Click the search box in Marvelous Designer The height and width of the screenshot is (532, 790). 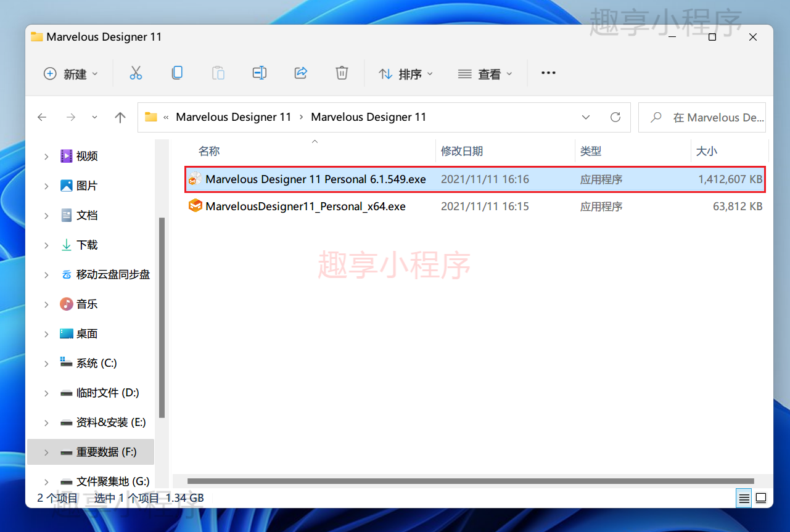pos(702,117)
